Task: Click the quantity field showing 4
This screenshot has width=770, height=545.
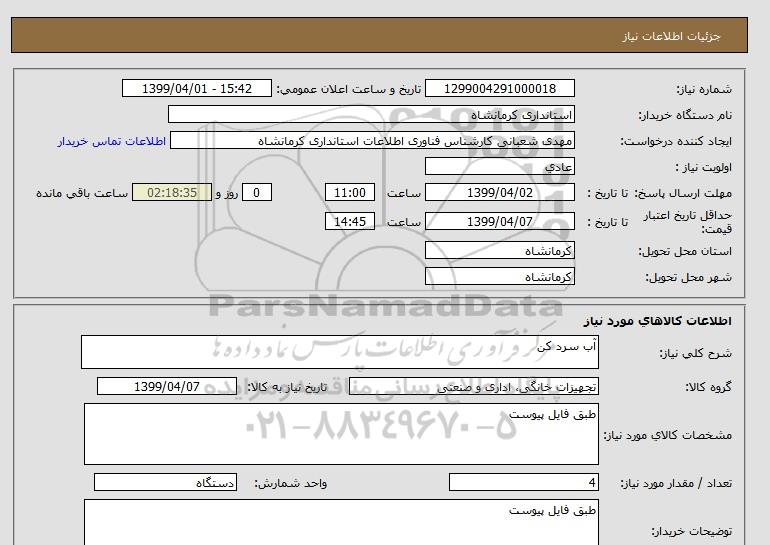Action: (x=524, y=482)
